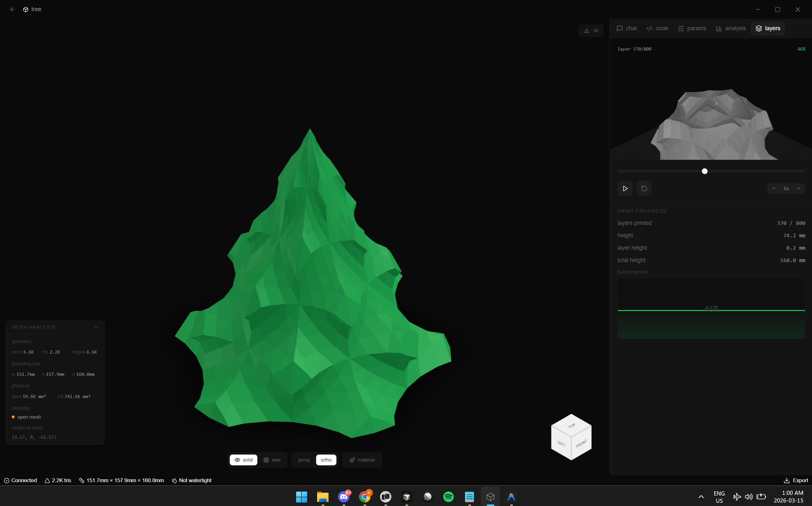The height and width of the screenshot is (506, 812).
Task: Click the layer slider handle
Action: point(705,171)
